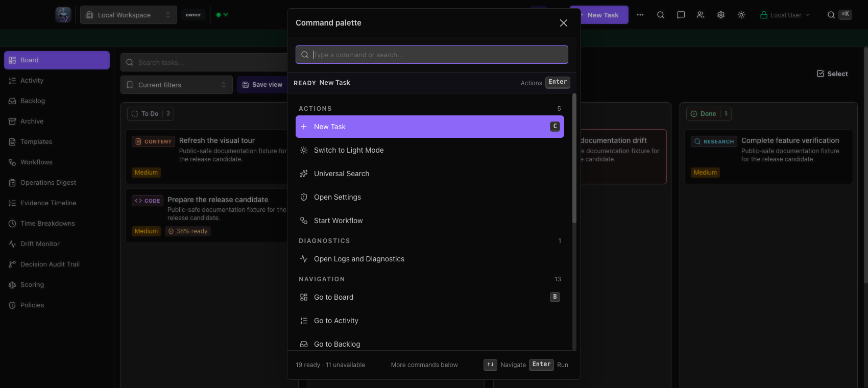868x388 pixels.
Task: Run the New Task command
Action: click(430, 127)
